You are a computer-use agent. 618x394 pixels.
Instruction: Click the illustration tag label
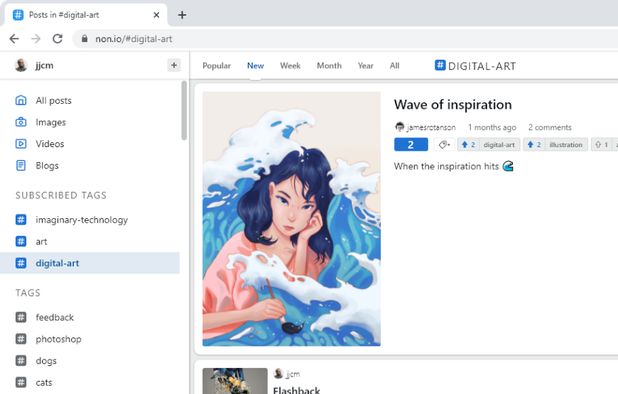tap(566, 145)
